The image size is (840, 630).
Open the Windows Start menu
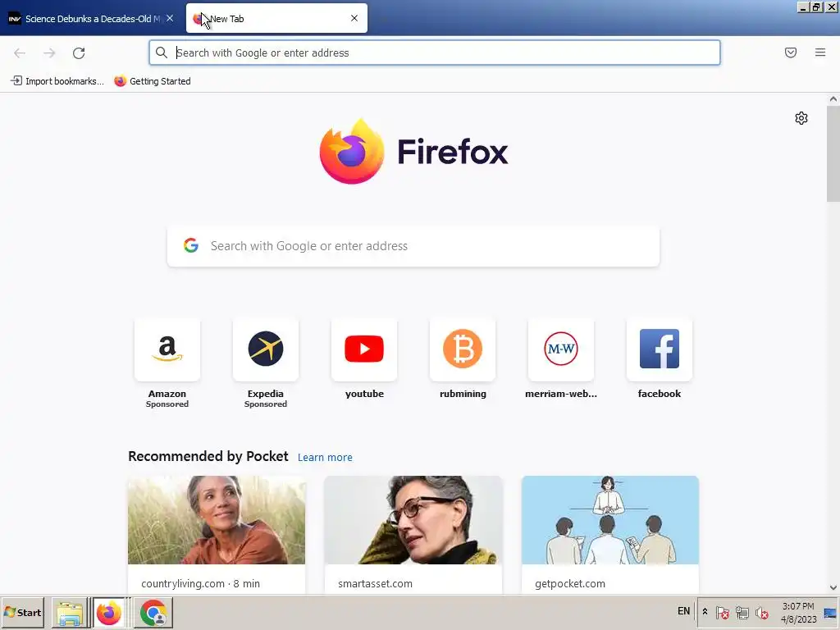[22, 612]
